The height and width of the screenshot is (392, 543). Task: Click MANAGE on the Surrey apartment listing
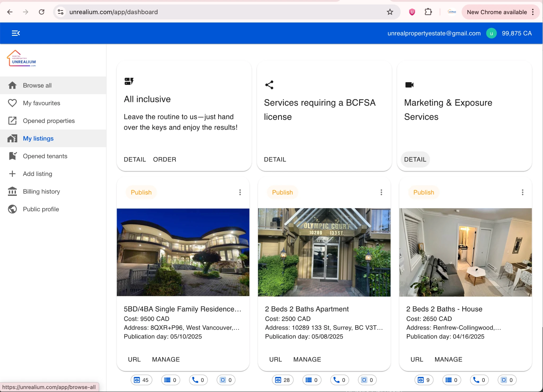pyautogui.click(x=307, y=359)
